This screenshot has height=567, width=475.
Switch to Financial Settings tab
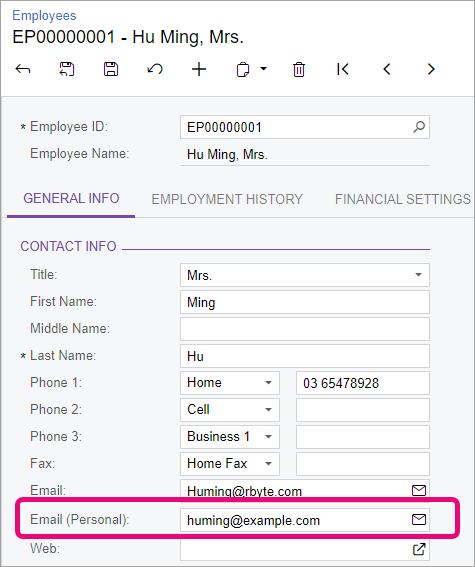(403, 199)
